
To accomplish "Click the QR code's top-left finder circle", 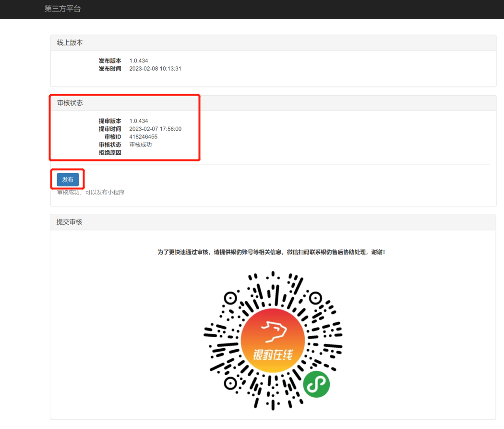I will 231,298.
